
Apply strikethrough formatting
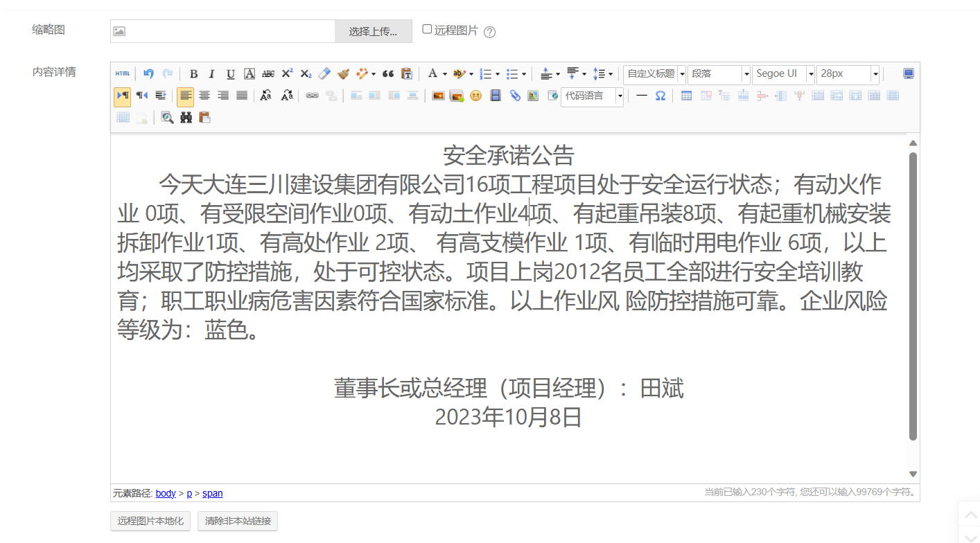tap(268, 73)
